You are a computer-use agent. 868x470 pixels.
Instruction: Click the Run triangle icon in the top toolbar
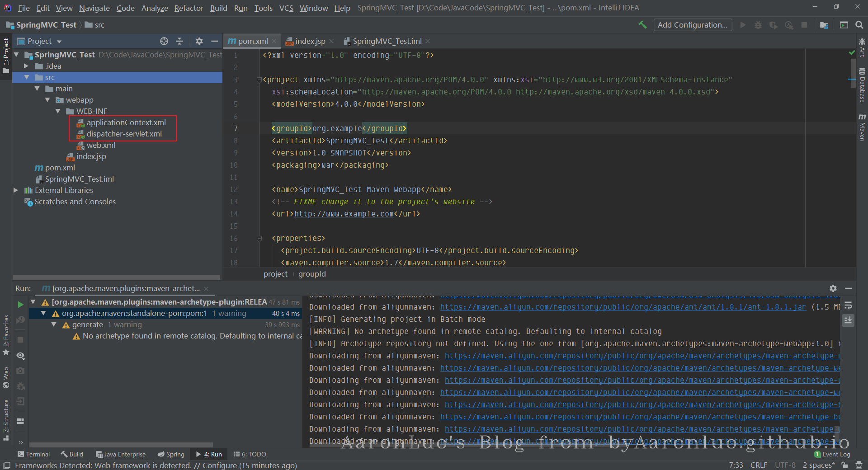tap(743, 25)
